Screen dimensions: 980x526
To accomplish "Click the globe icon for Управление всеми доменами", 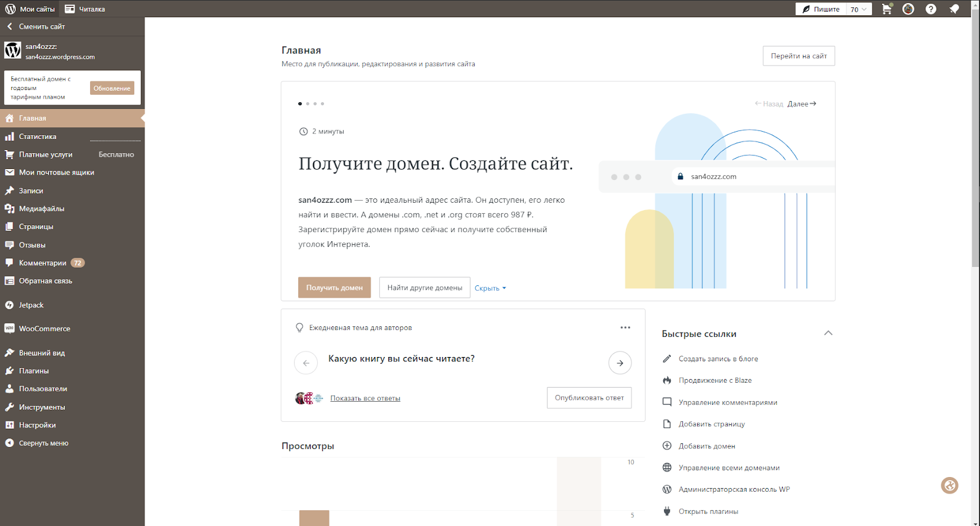I will click(667, 468).
